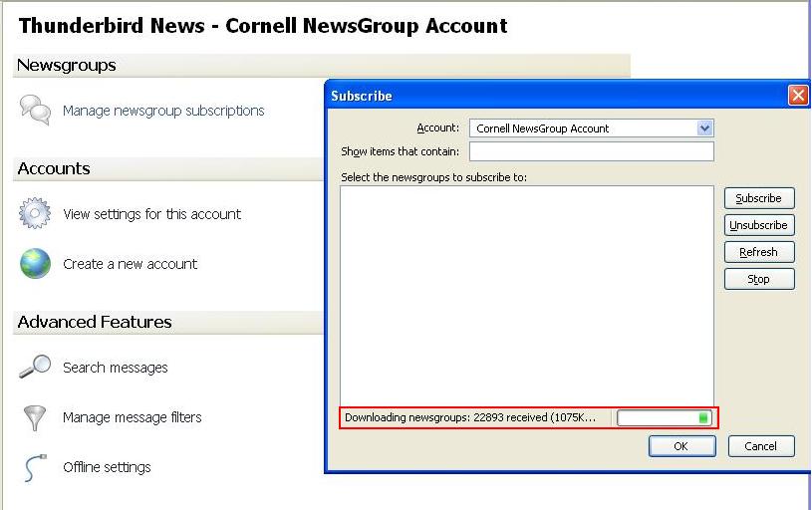Close the Subscribe dialog with X
812x510 pixels.
click(797, 96)
